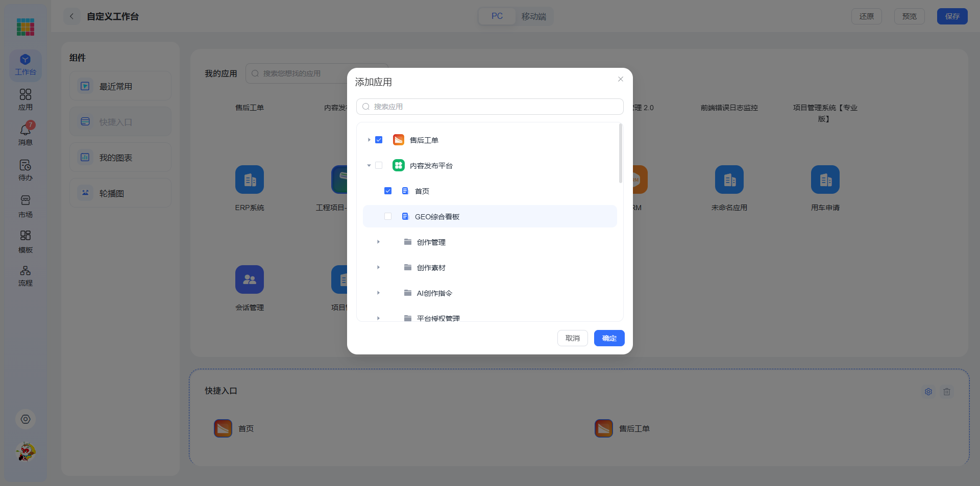Expand the AI创作指令 folder

(378, 293)
